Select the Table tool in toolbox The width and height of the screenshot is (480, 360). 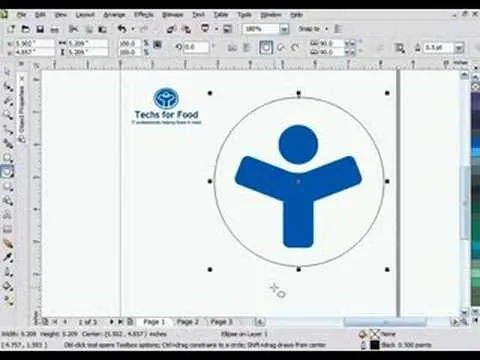(8, 229)
